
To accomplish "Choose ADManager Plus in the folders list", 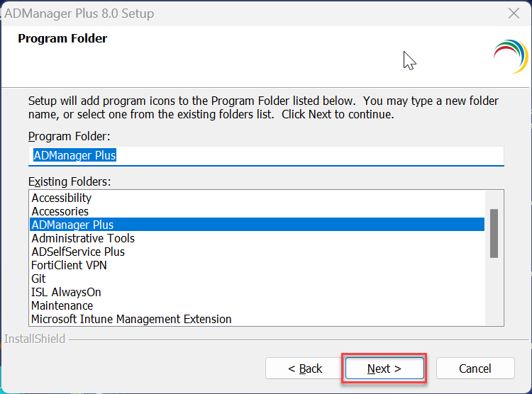I will [72, 225].
